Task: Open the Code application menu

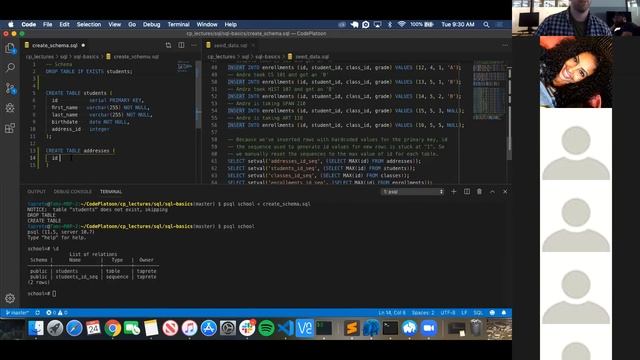Action: click(x=29, y=24)
